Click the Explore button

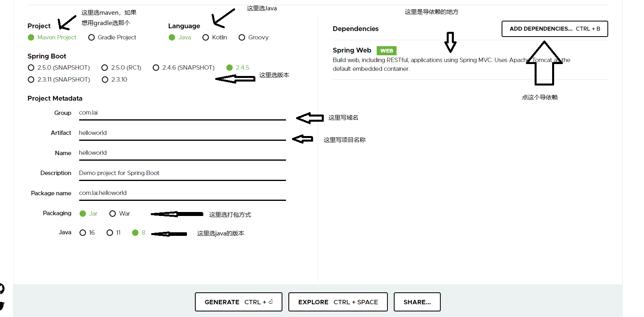pos(338,302)
